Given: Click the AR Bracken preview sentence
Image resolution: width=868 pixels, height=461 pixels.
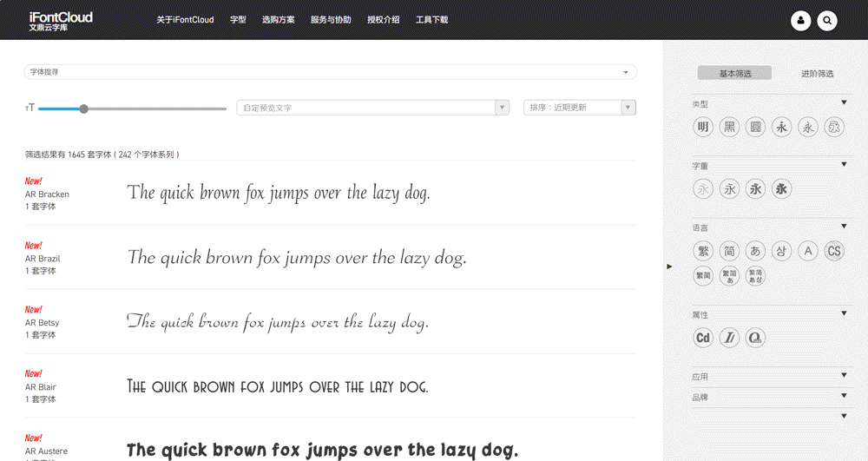Looking at the screenshot, I should tap(279, 193).
